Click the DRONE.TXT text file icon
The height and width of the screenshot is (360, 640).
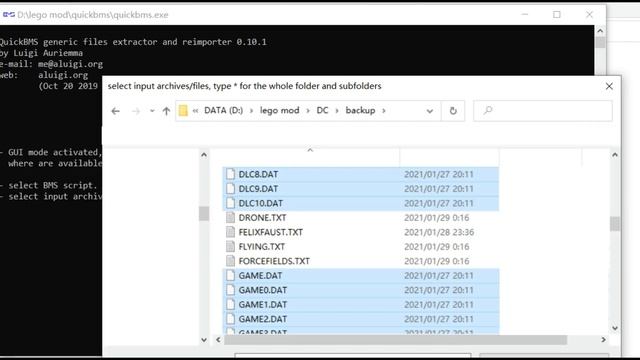click(x=231, y=218)
